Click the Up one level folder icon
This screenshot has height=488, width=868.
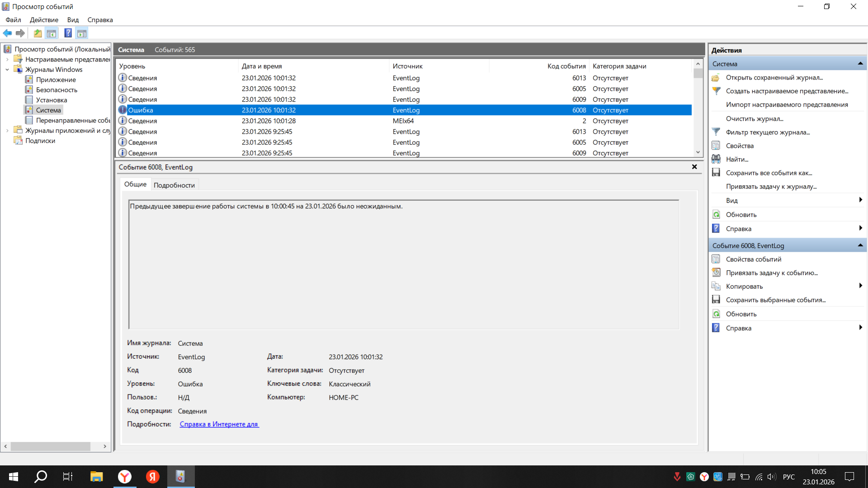pos(38,33)
